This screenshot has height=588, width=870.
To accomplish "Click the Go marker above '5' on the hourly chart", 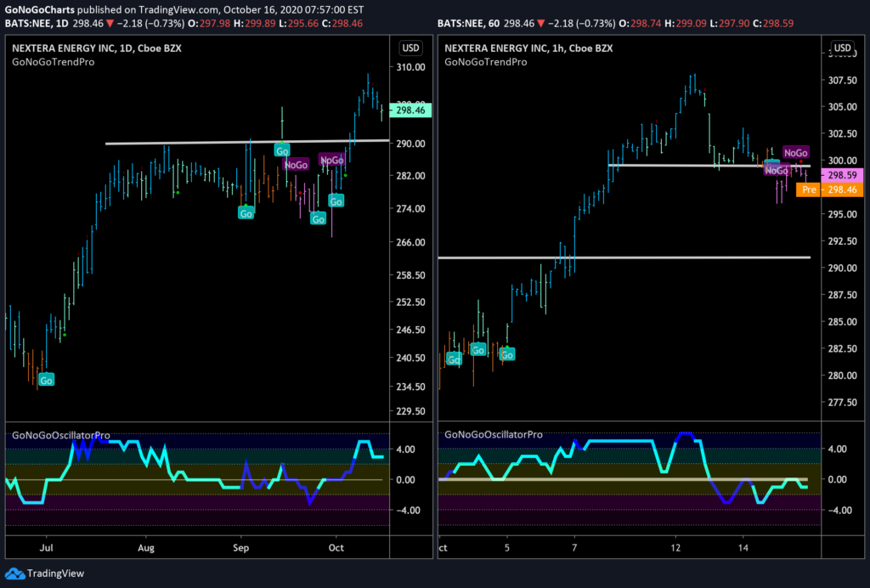I will [x=507, y=354].
